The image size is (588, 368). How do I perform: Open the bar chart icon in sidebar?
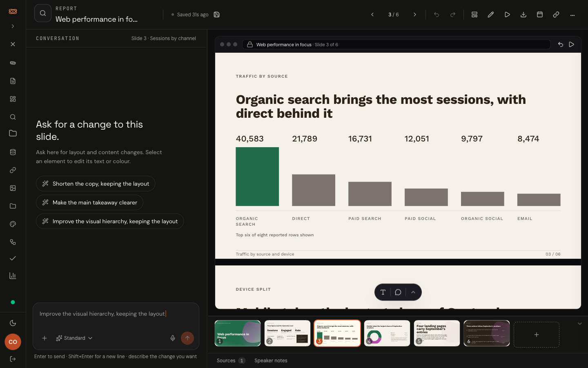click(13, 276)
